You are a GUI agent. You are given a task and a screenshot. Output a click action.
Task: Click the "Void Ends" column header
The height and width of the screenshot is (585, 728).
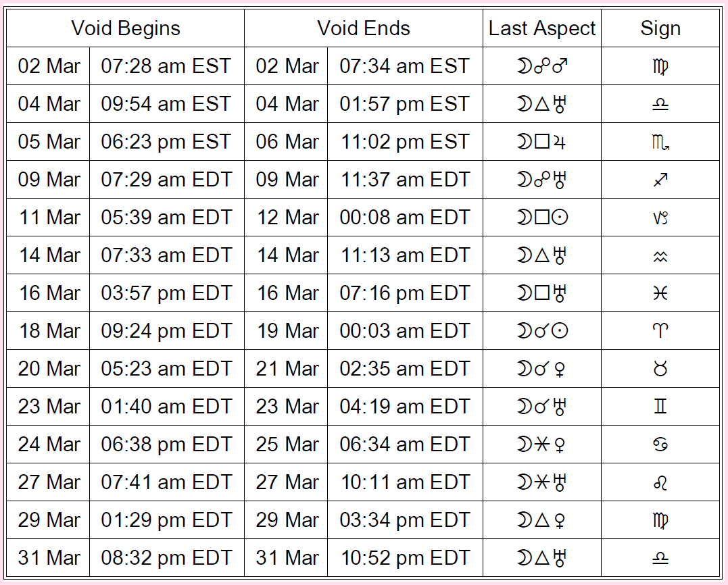tap(364, 28)
